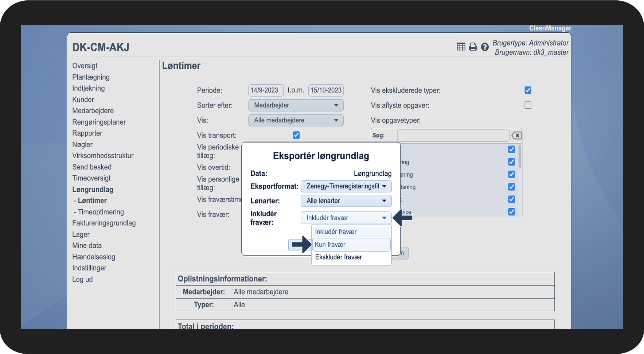Enable 'Vis aflyste opgaver' checkbox
644x354 pixels.
pos(528,105)
